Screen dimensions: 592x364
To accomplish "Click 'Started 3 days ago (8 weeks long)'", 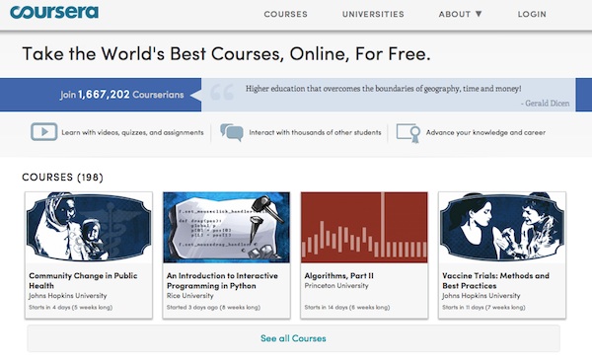I will pyautogui.click(x=213, y=308).
